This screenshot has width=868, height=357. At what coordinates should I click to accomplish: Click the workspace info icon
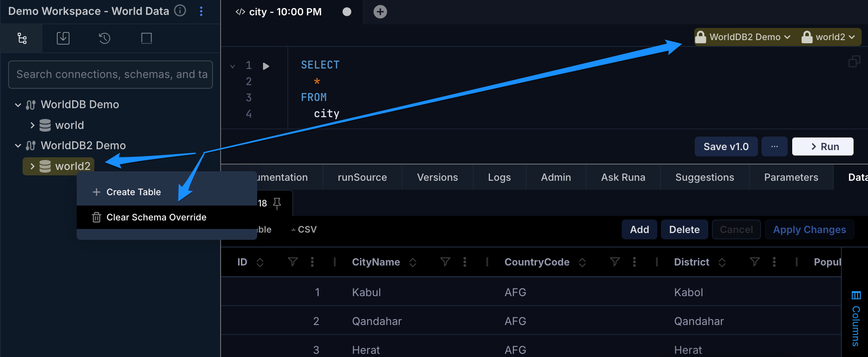(x=180, y=11)
